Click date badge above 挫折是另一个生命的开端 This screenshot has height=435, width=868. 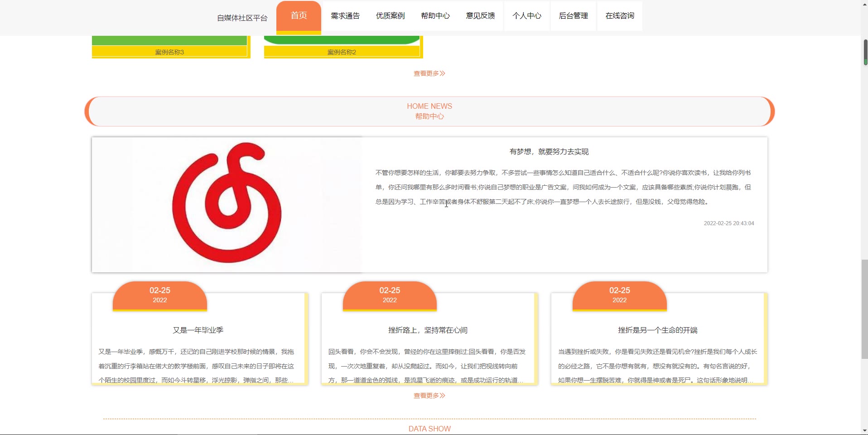pyautogui.click(x=620, y=295)
